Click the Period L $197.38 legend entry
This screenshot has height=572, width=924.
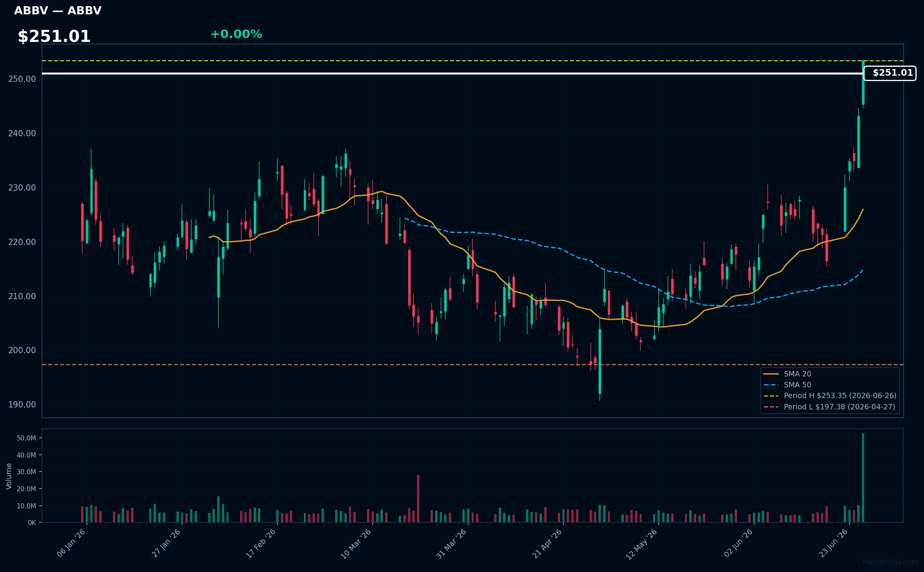point(829,407)
